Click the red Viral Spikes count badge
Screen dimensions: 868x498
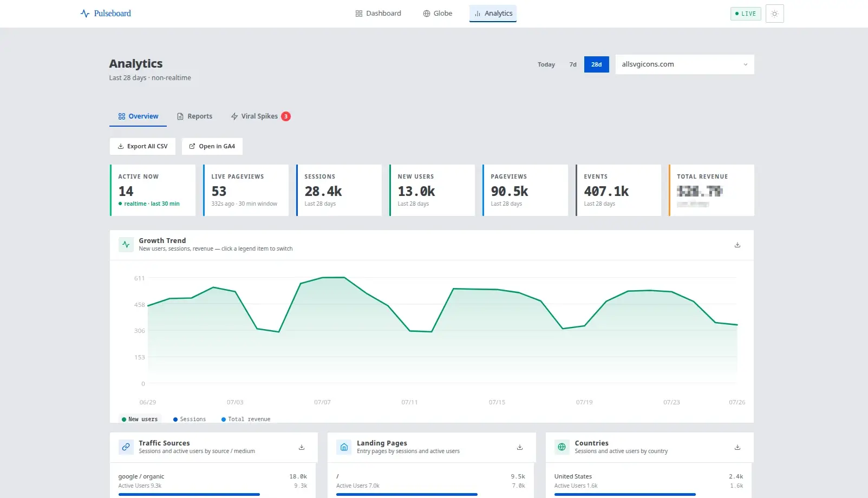coord(286,116)
